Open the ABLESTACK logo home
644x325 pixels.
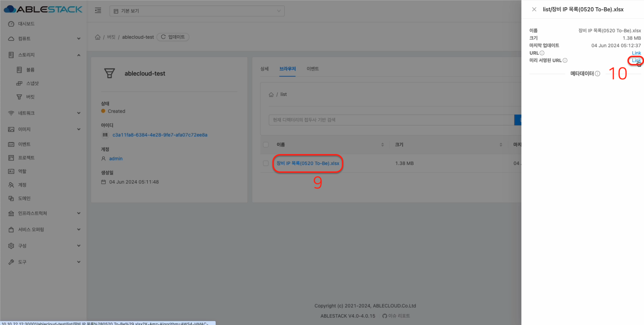click(43, 9)
